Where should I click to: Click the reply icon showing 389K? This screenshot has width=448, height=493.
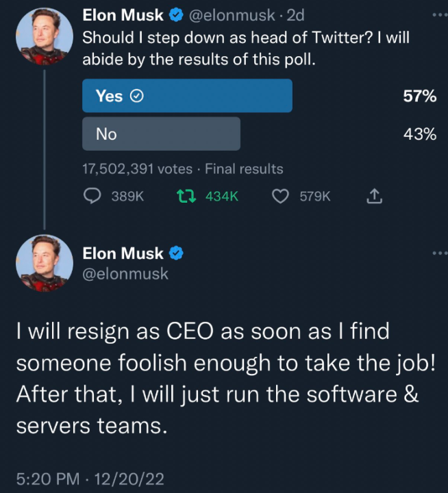92,197
